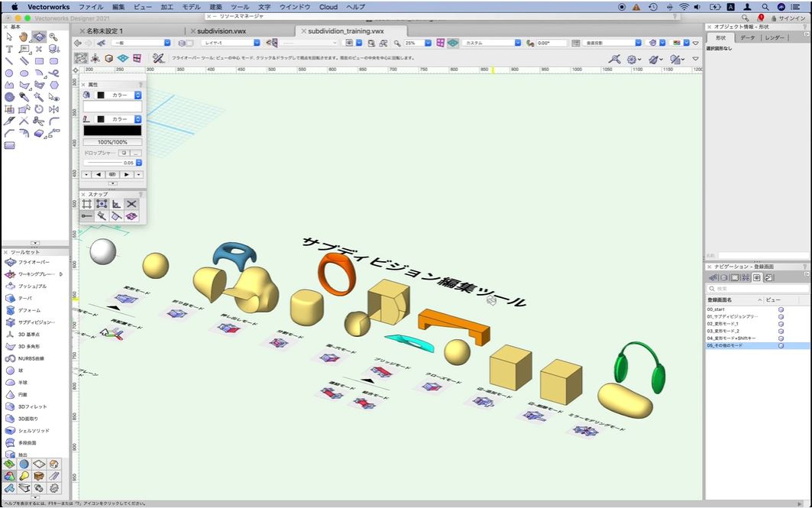812x508 pixels.
Task: Select the Fillet tool in Basic palette
Action: 54,121
